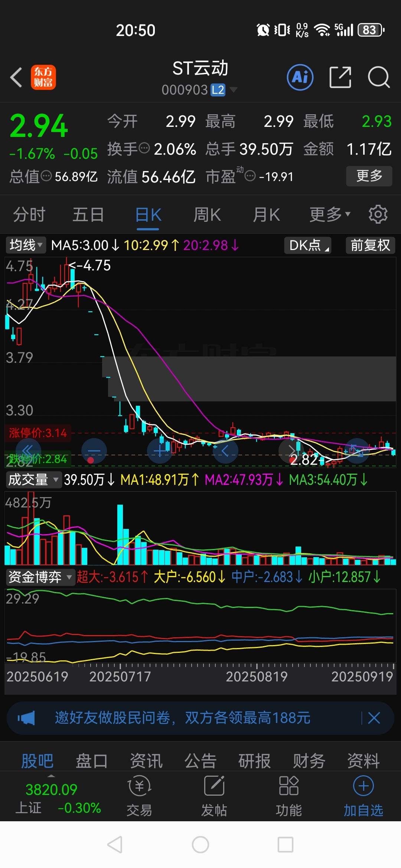Open the 资料 tab

363,761
